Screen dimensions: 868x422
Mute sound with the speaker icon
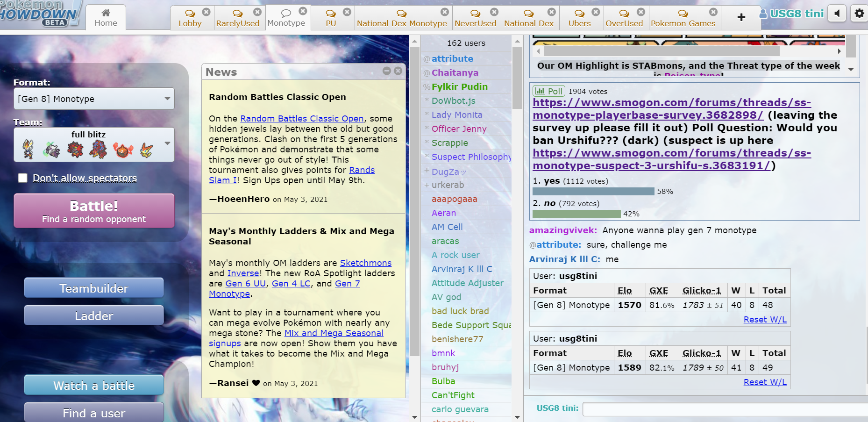pyautogui.click(x=837, y=13)
